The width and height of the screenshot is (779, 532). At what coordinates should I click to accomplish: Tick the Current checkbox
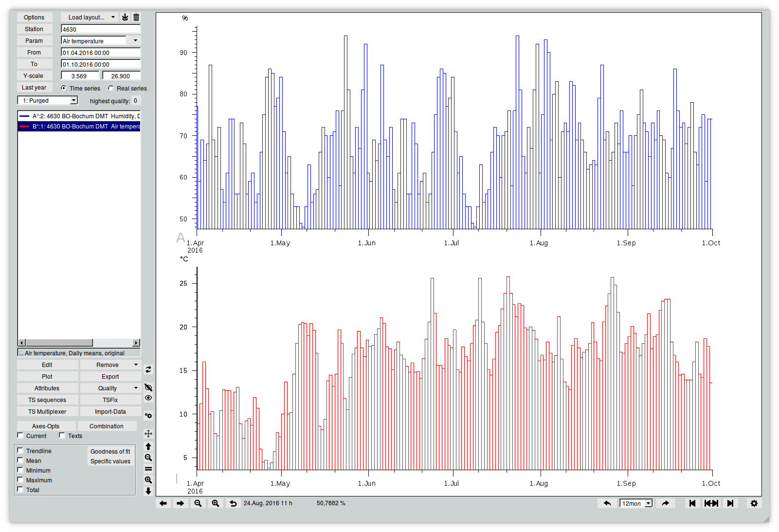(20, 436)
